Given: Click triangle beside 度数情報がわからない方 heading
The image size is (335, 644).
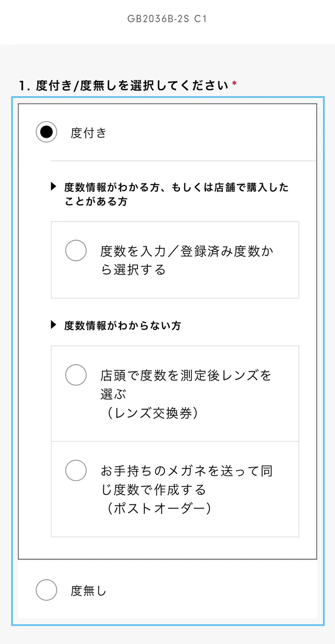Looking at the screenshot, I should (x=54, y=325).
